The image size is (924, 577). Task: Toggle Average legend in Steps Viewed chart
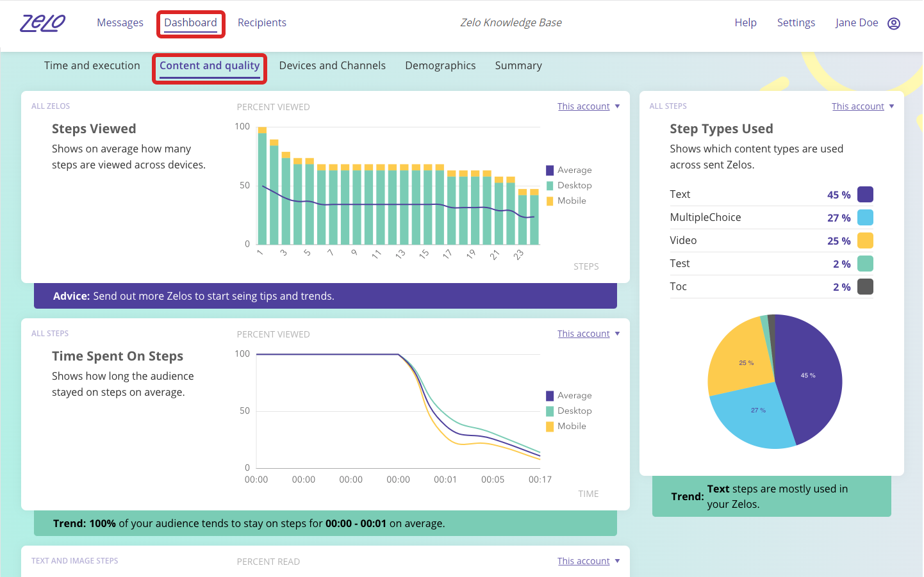coord(569,170)
